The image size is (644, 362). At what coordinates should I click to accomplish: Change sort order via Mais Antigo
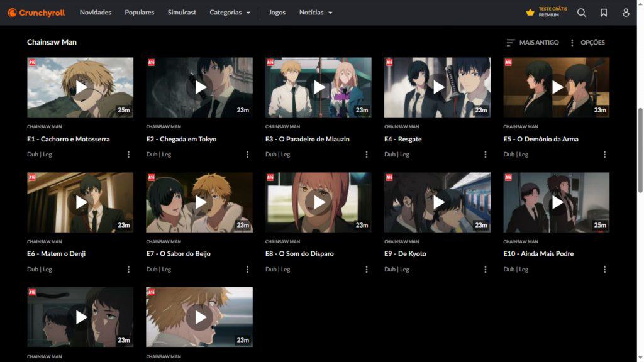tap(533, 42)
